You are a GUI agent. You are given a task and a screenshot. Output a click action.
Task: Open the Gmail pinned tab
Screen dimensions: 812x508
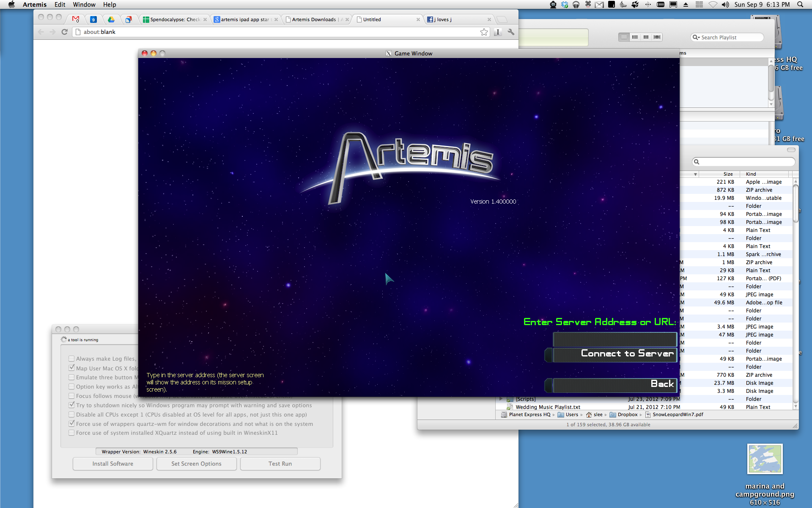[76, 19]
